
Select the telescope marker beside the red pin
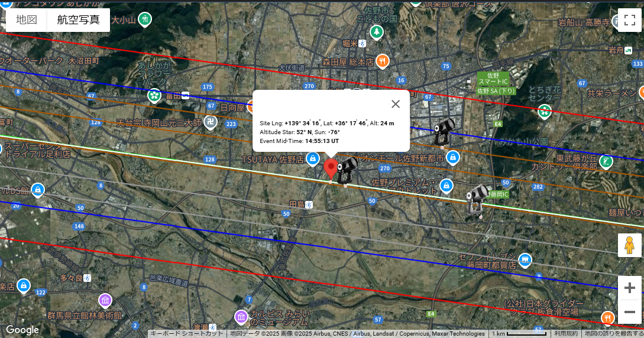[x=347, y=171]
